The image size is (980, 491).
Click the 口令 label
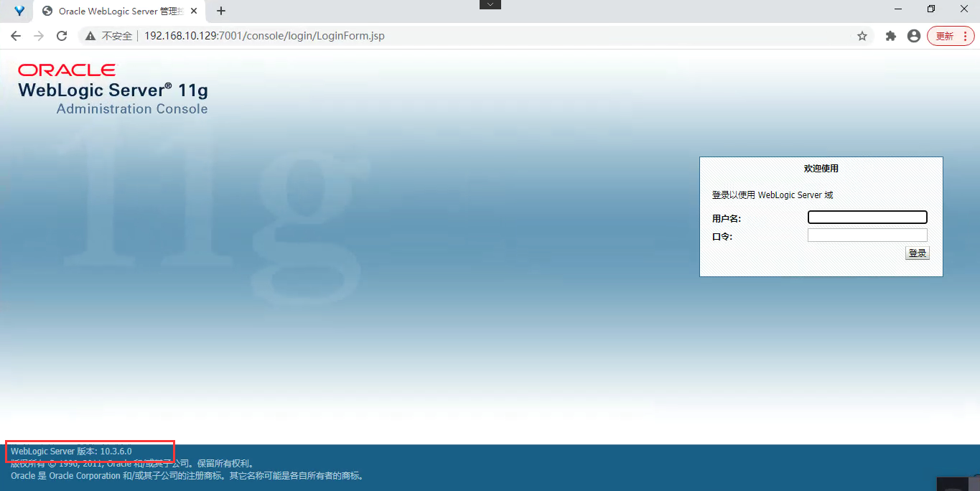pyautogui.click(x=722, y=237)
